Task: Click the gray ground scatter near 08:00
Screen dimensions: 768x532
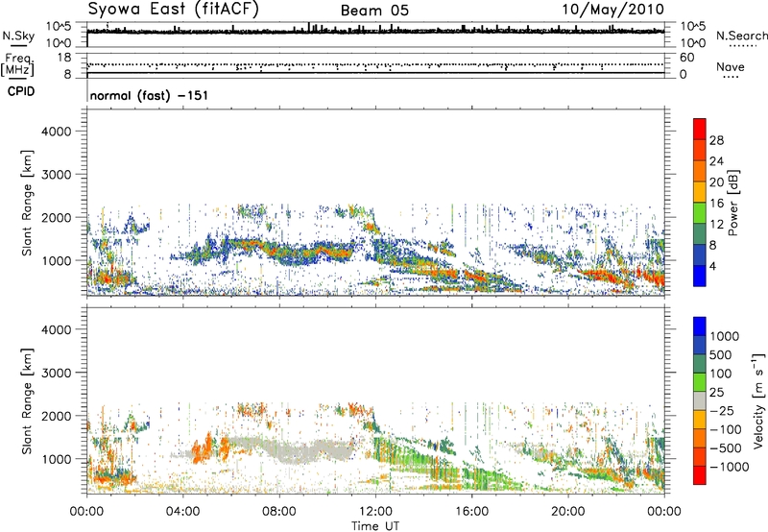Action: 289,449
